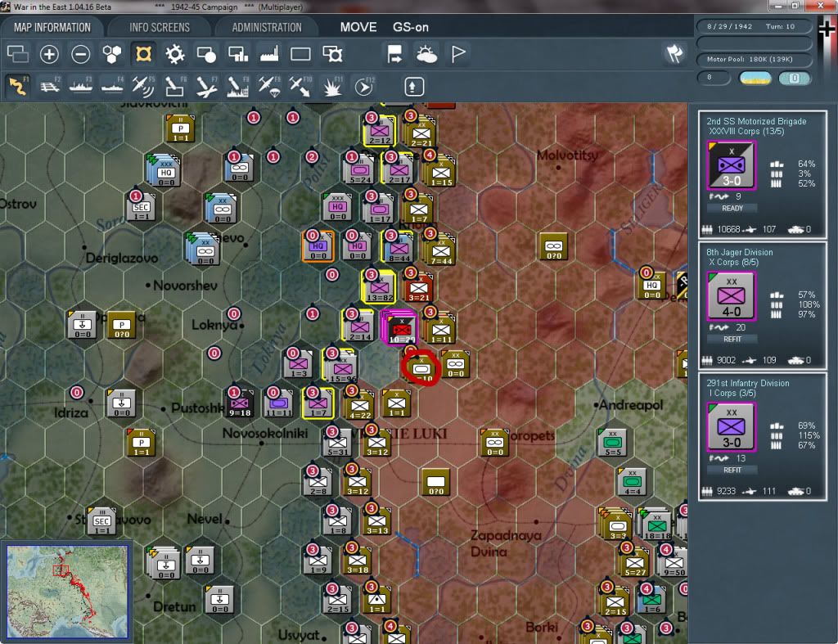This screenshot has width=838, height=644.
Task: Select the unit stack labeled 13=82
Action: coord(379,287)
